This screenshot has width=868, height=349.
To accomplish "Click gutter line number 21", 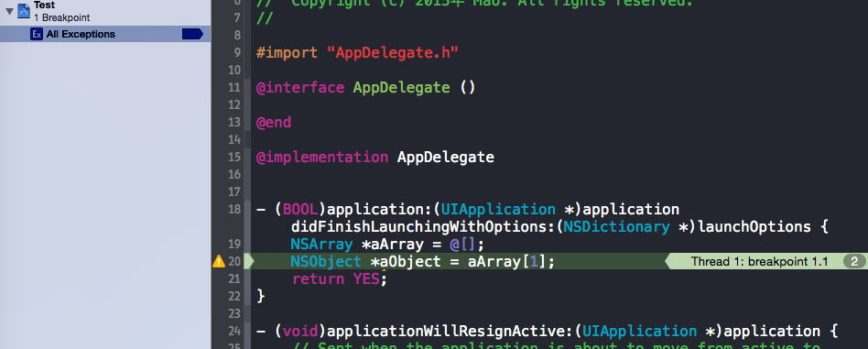I will click(x=234, y=278).
